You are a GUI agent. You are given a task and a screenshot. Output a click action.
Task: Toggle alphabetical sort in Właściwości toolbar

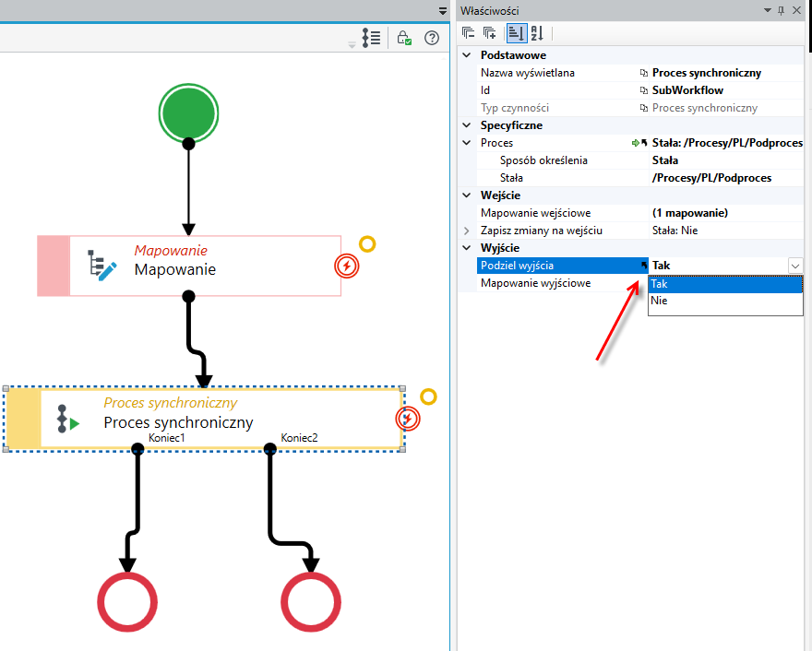537,33
